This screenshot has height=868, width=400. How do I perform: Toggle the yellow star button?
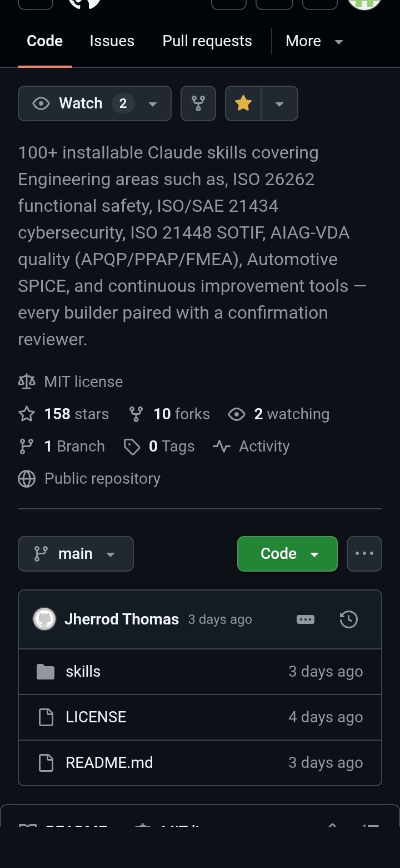pyautogui.click(x=243, y=103)
